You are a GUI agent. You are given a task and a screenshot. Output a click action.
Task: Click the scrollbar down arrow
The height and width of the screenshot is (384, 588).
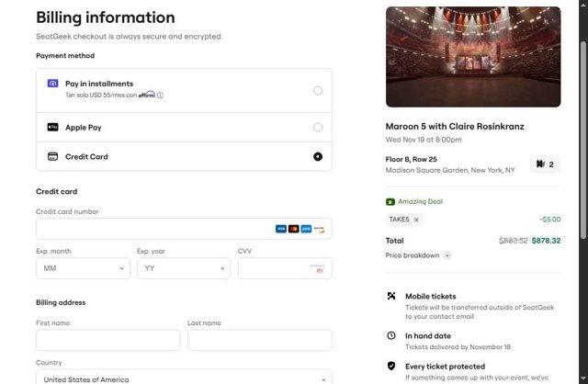[x=583, y=378]
